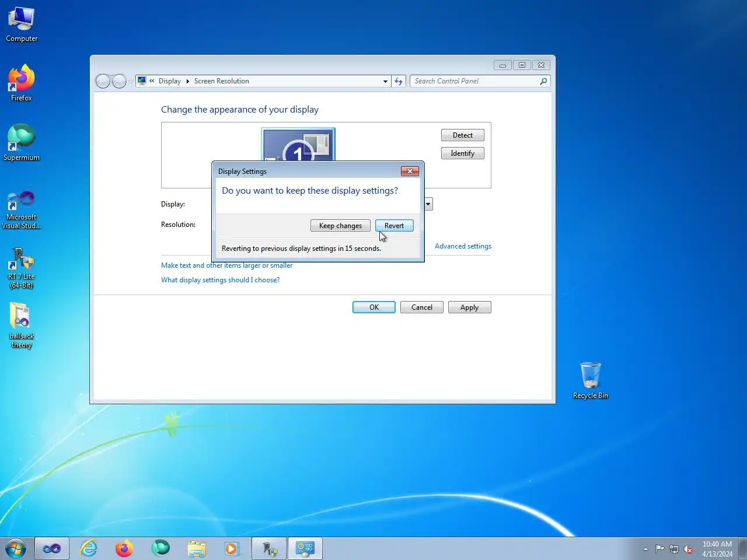Launch Firefox from the desktop
The width and height of the screenshot is (747, 560).
[22, 83]
